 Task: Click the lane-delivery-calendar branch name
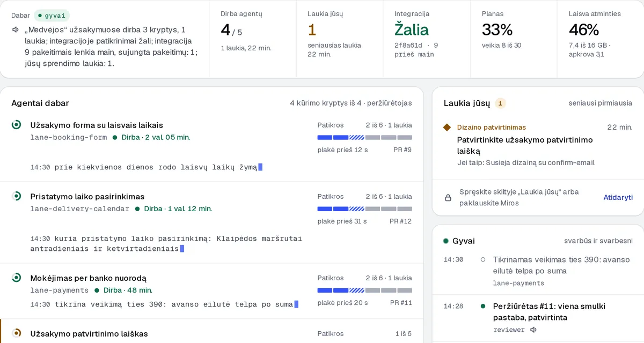click(80, 208)
